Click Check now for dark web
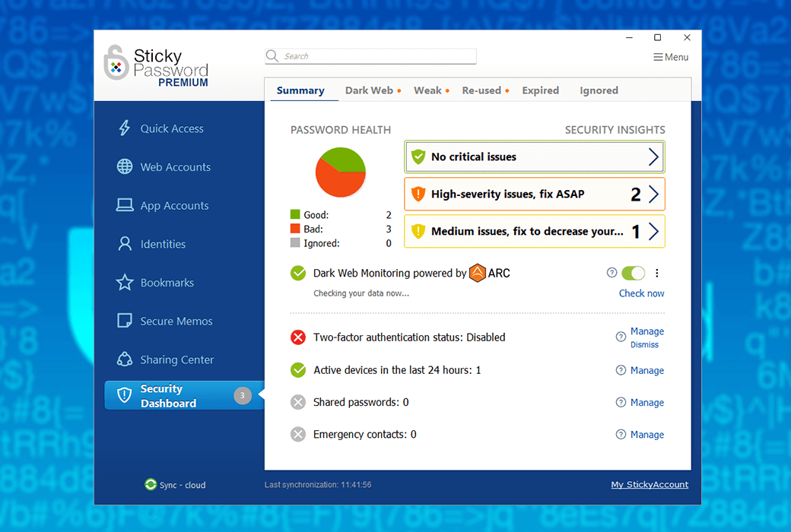The height and width of the screenshot is (532, 791). (642, 293)
